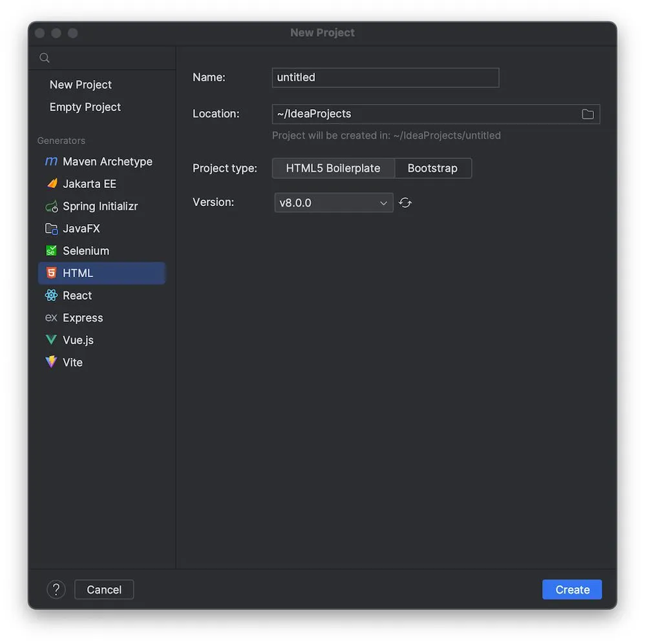
Task: Choose Selenium generator
Action: [101, 251]
